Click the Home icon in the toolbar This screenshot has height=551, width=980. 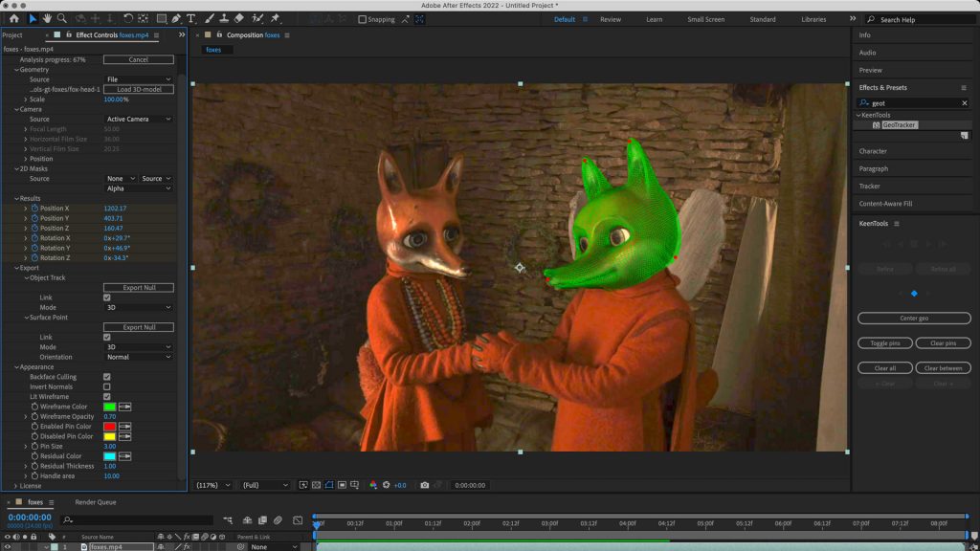coord(14,18)
